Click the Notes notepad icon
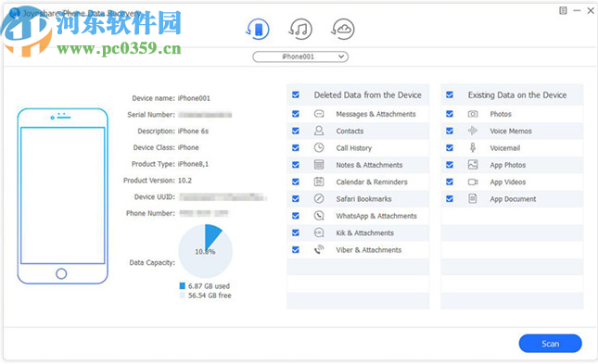The height and width of the screenshot is (364, 598). tap(319, 165)
